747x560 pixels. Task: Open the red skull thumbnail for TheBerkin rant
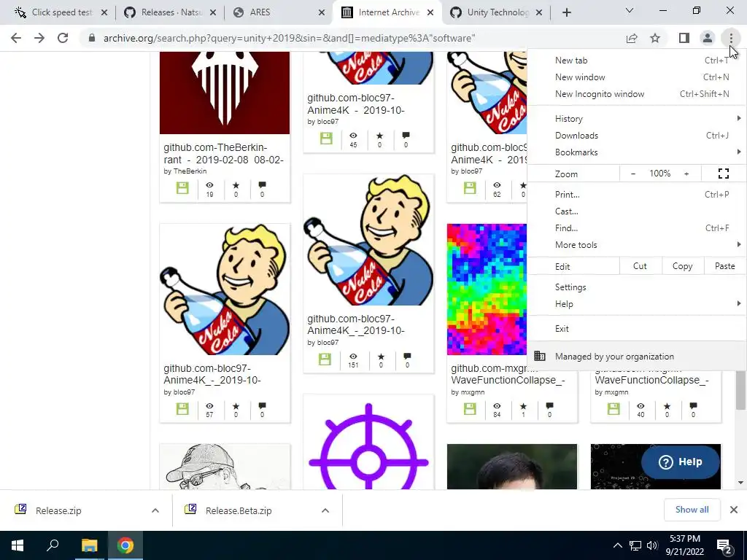click(x=225, y=93)
